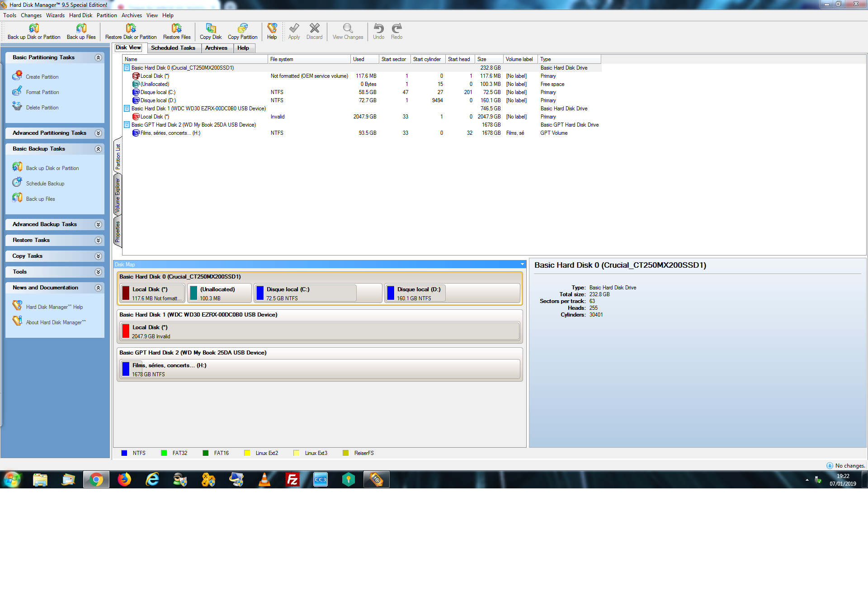
Task: Click Copy Disk toolbar icon
Action: 211,28
